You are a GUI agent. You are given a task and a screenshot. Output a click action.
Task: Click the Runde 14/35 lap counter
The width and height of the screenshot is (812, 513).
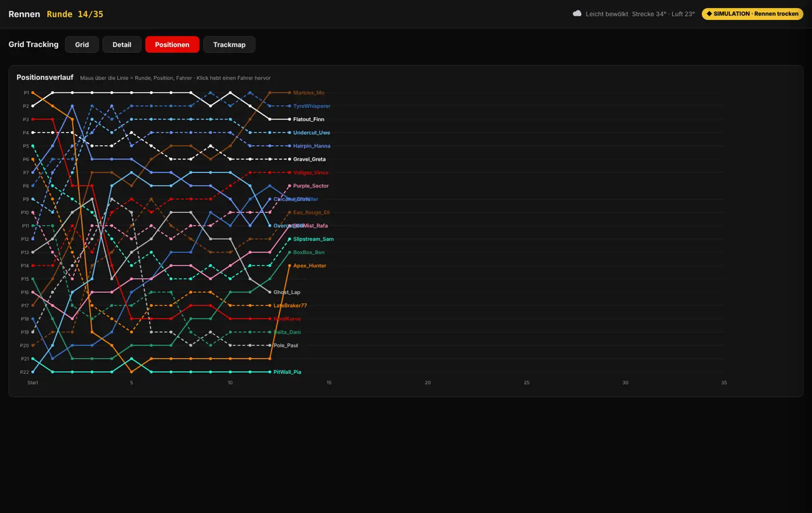75,14
